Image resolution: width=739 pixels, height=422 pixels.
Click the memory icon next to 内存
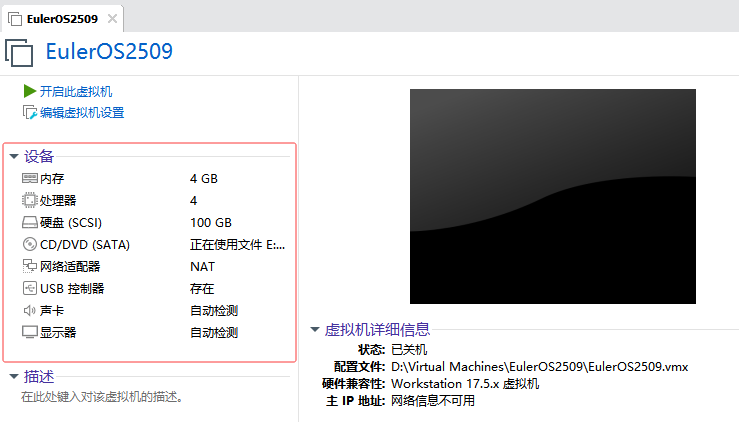pyautogui.click(x=30, y=178)
